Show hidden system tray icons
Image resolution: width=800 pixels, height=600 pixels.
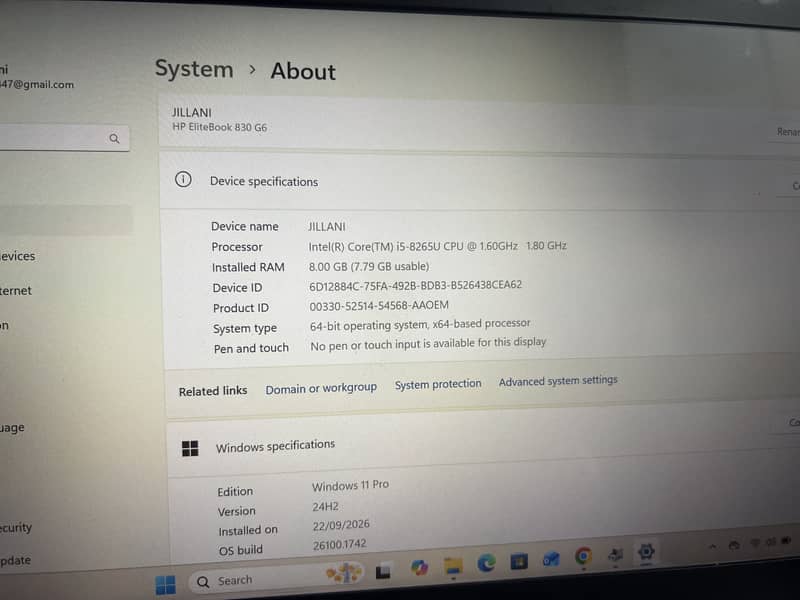coord(712,546)
